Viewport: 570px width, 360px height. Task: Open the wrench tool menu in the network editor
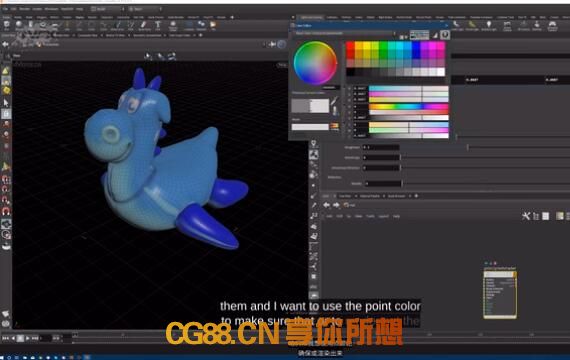526,216
